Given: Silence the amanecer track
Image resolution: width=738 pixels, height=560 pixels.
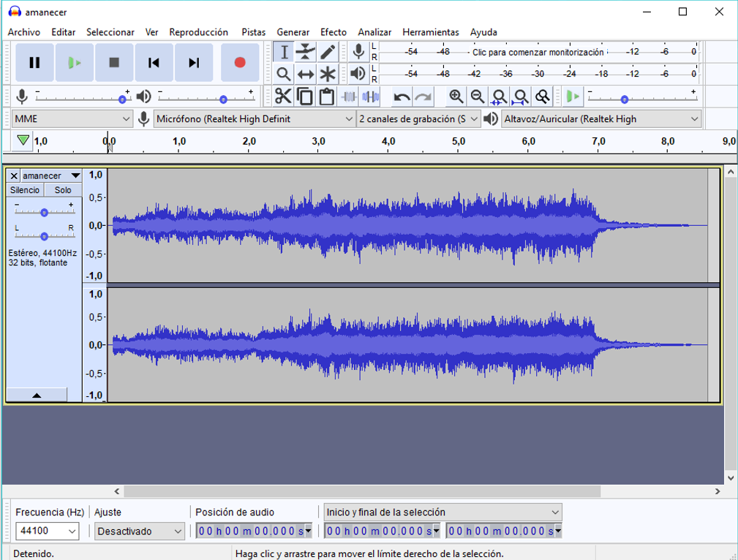Looking at the screenshot, I should coord(24,189).
